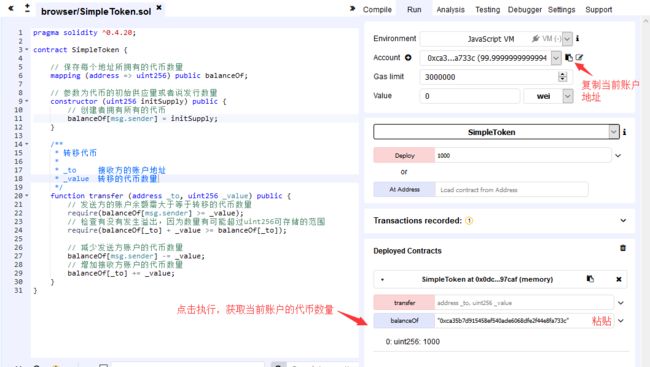Close the browser/SimpleToken.sol tab
Viewport: 650px width, 367px height.
coord(159,7)
